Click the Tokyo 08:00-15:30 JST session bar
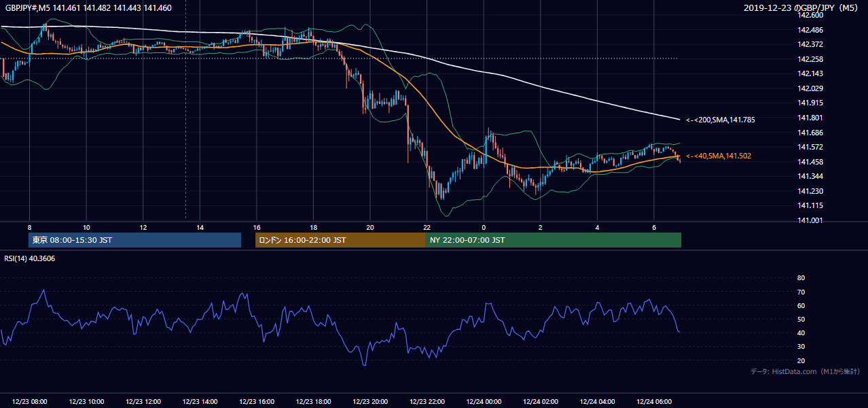The width and height of the screenshot is (868, 408). [x=134, y=240]
